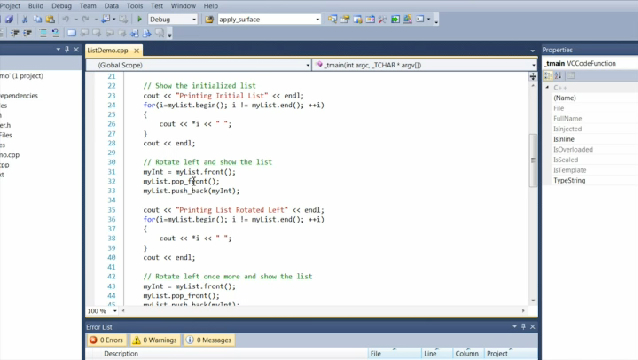Screen dimensions: 638x360
Task: Click the Find in Files icon
Action: [209, 19]
